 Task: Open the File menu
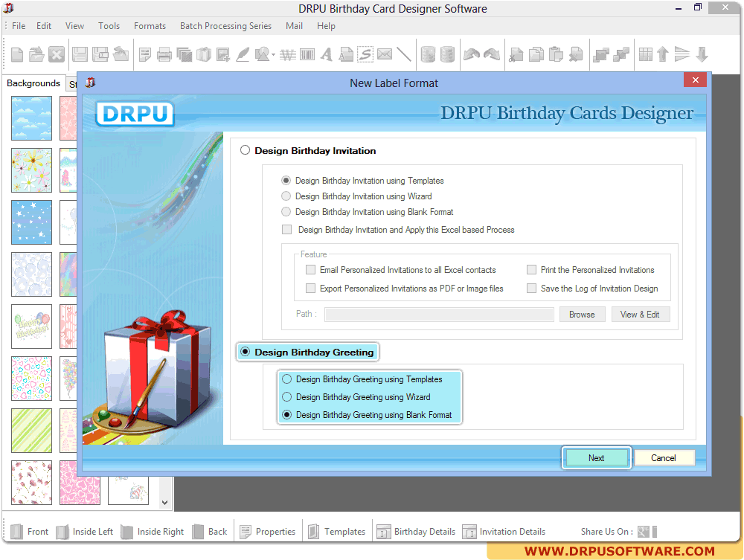19,26
